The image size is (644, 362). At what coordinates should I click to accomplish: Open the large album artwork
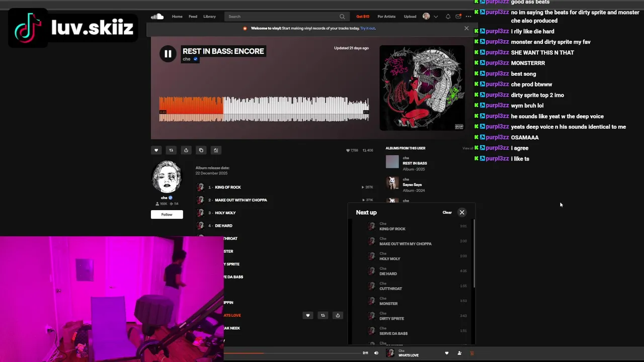tap(422, 88)
